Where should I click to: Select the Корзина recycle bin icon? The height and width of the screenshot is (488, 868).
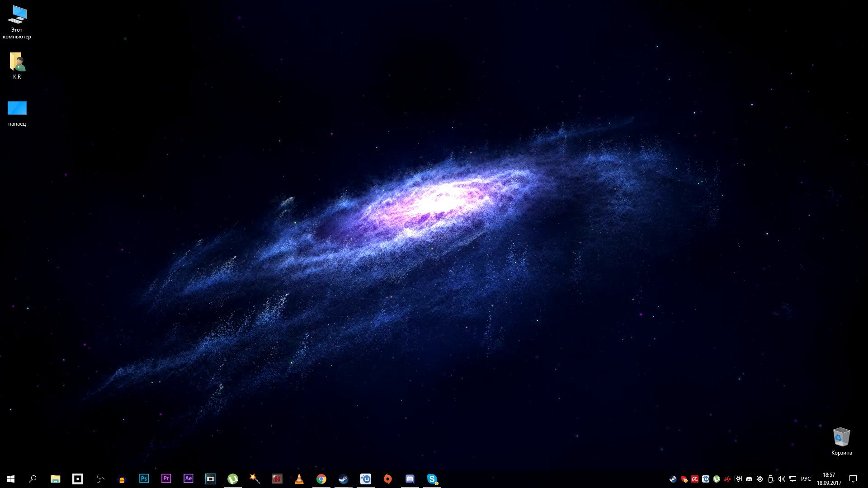[841, 437]
